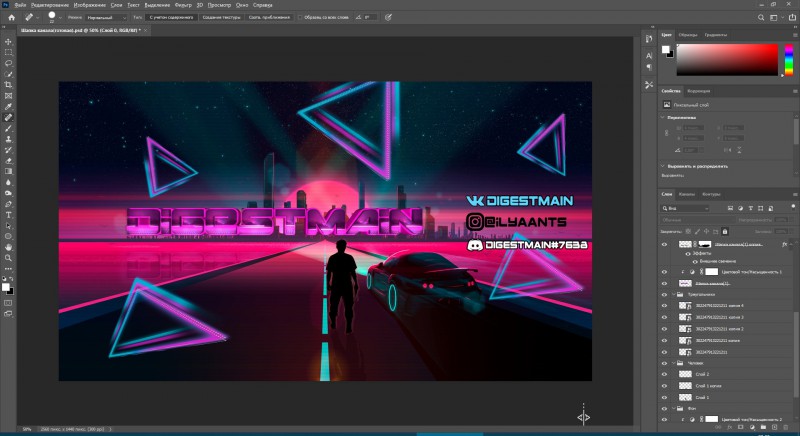Select the Type tool
This screenshot has width=800, height=436.
point(8,215)
